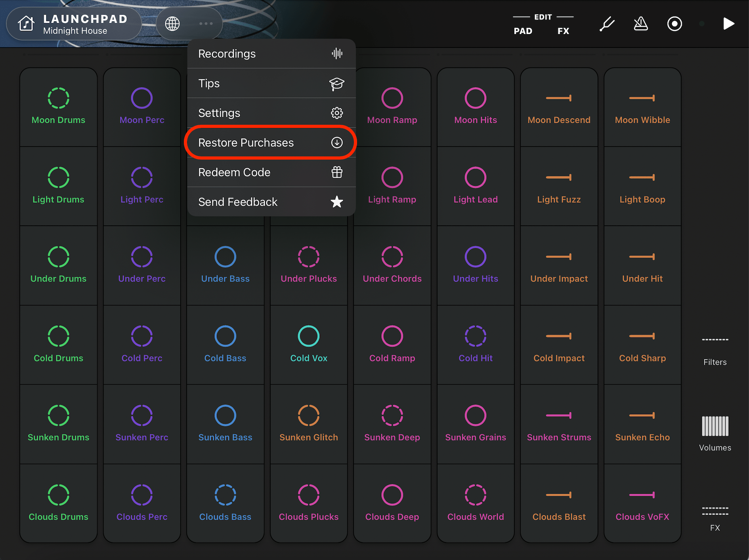This screenshot has width=749, height=560.
Task: Tap the Under Plucks loop pad
Action: click(x=309, y=265)
